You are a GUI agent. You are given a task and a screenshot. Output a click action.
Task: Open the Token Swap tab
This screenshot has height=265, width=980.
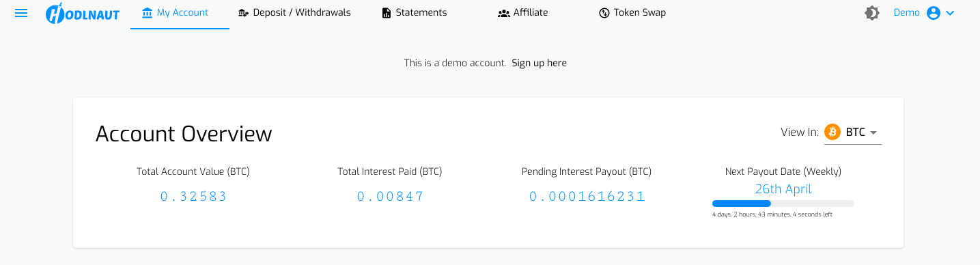pyautogui.click(x=632, y=13)
